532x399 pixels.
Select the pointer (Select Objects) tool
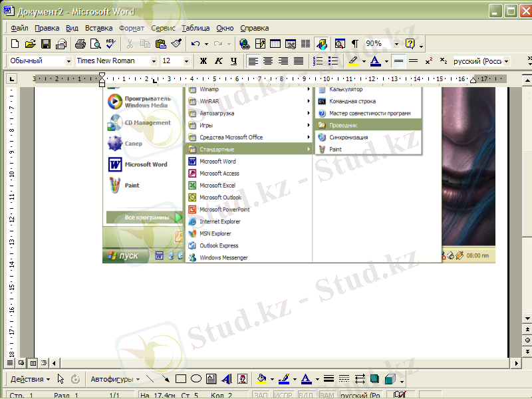[x=61, y=378]
